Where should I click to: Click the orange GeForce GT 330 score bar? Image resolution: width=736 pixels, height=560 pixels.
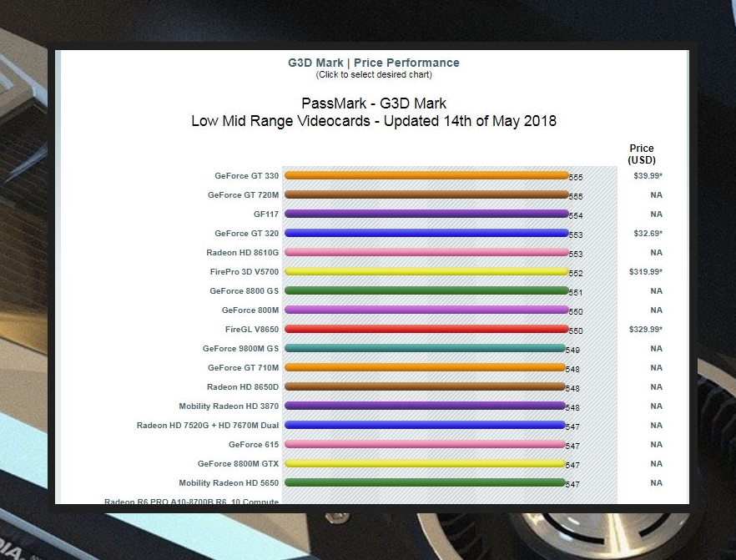click(x=426, y=175)
